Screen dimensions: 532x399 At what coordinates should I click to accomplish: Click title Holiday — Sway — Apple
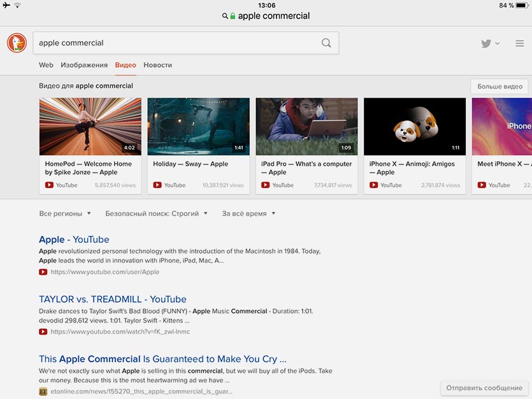coord(191,164)
